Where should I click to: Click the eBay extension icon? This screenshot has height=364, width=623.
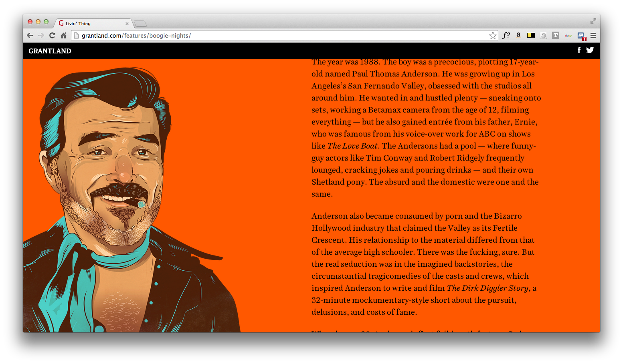coord(568,36)
